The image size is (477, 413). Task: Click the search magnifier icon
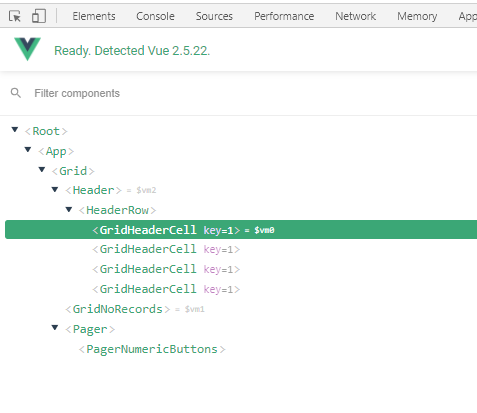tap(16, 93)
